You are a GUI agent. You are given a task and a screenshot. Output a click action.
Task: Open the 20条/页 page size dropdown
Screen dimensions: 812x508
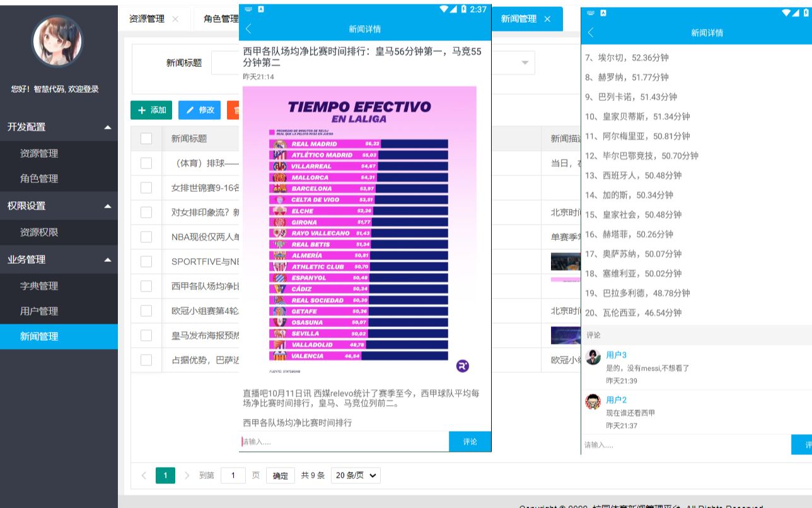[355, 475]
